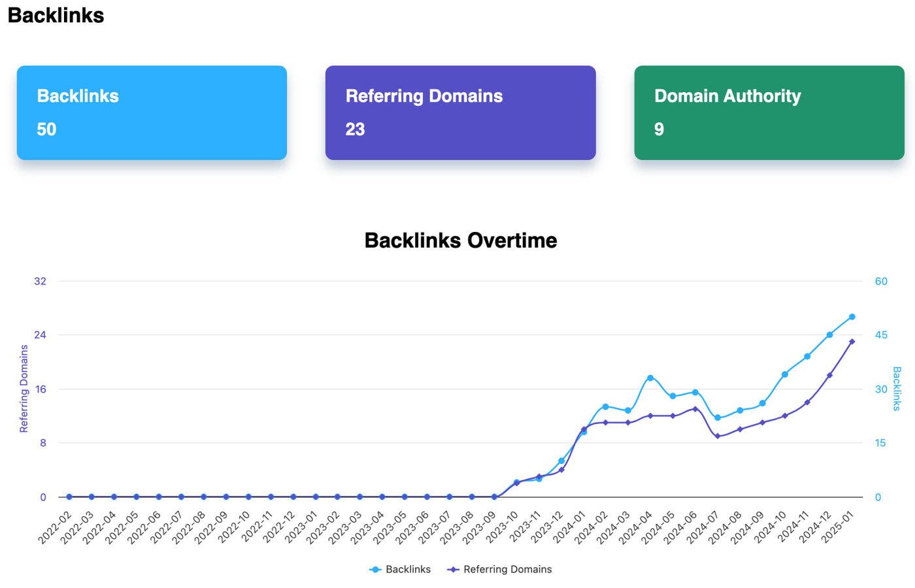Click the Backlinks page heading
This screenshot has width=915, height=588.
56,15
